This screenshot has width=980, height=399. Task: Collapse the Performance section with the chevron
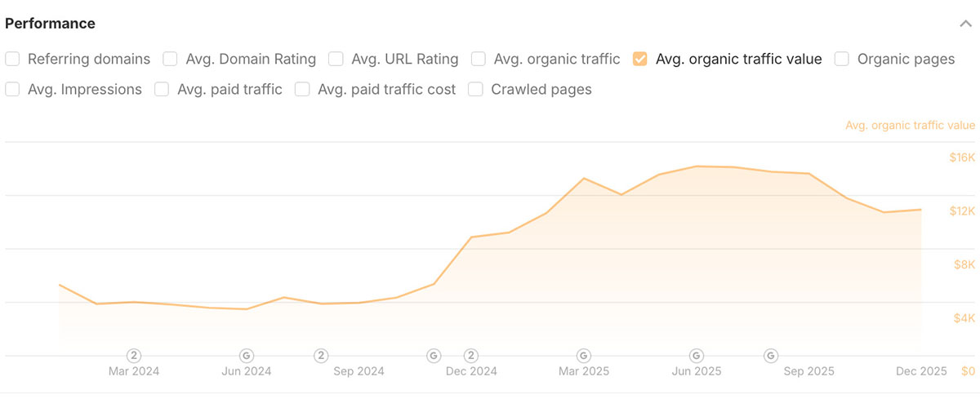(965, 24)
